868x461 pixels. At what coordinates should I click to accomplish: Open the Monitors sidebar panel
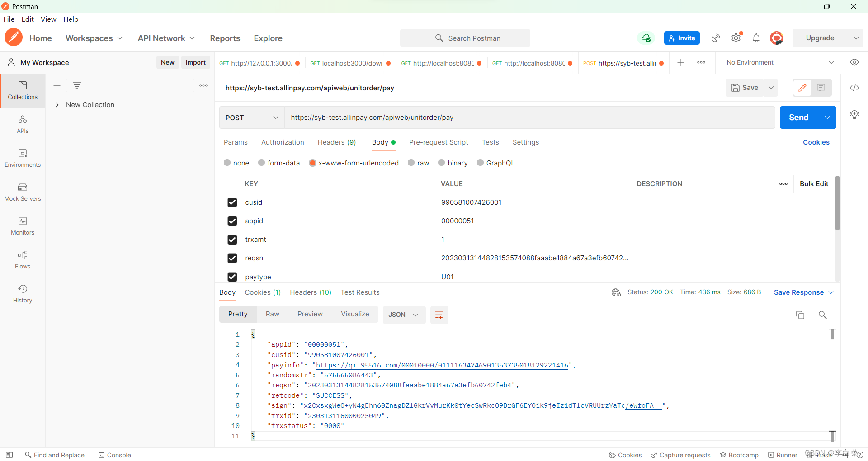point(23,226)
